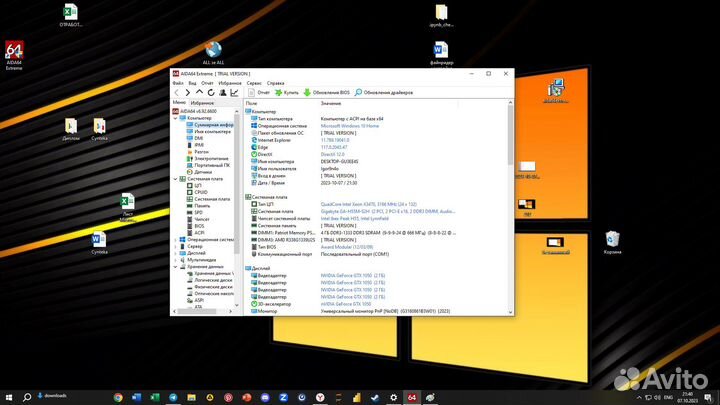720x405 pixels.
Task: Open Settings gear in taskbar
Action: tap(394, 397)
